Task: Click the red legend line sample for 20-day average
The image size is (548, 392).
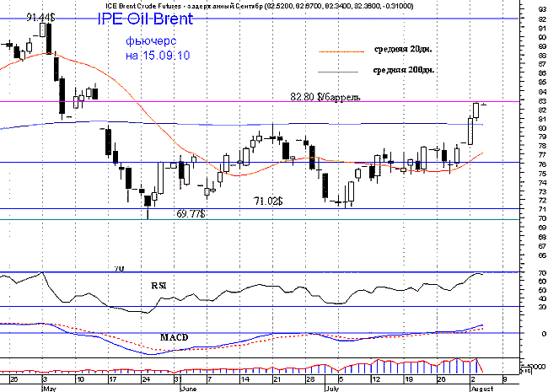Action: click(341, 51)
